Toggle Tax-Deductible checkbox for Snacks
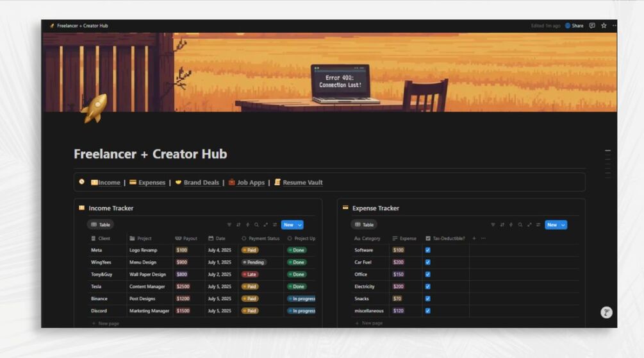Screen dimensions: 644x358 pos(427,299)
